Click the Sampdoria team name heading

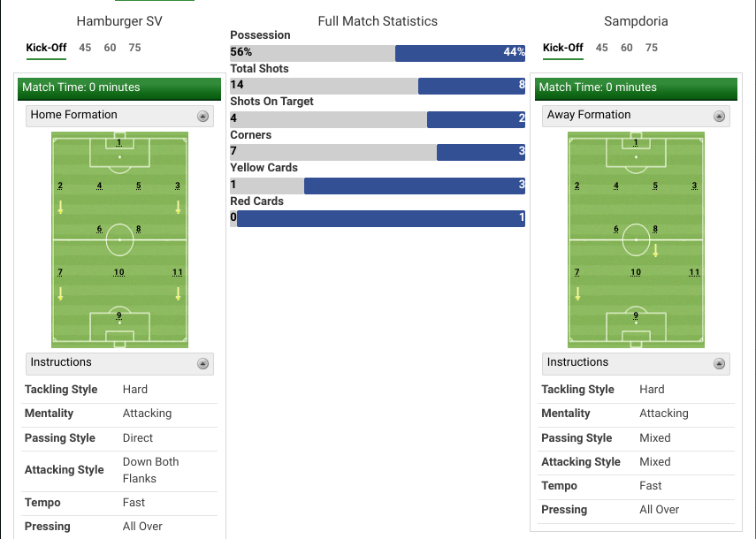636,20
